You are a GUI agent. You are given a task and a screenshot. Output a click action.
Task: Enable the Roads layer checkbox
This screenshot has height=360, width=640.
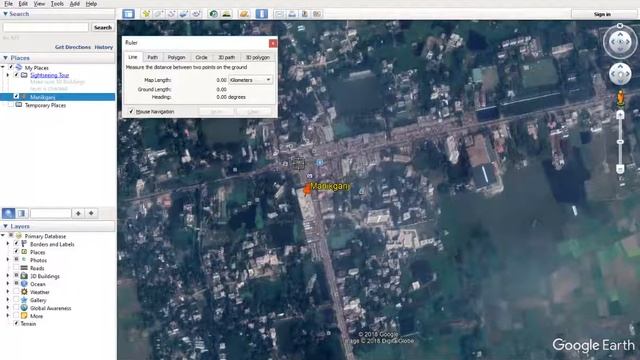[x=16, y=268]
